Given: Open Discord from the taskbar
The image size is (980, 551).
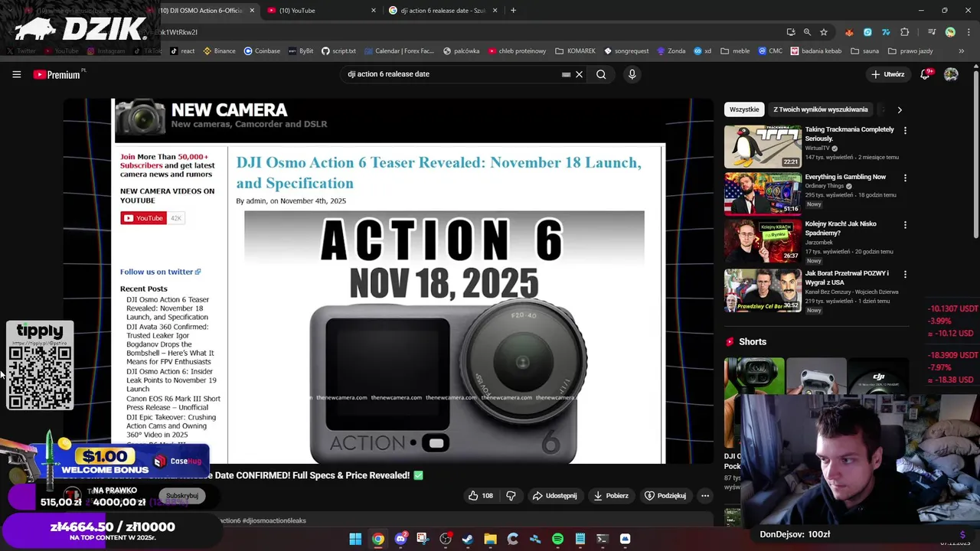Looking at the screenshot, I should (400, 539).
